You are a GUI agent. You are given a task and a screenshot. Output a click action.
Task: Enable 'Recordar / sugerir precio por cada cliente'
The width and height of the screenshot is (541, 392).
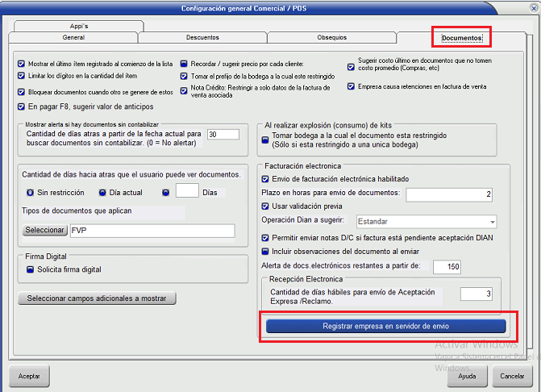(x=184, y=64)
